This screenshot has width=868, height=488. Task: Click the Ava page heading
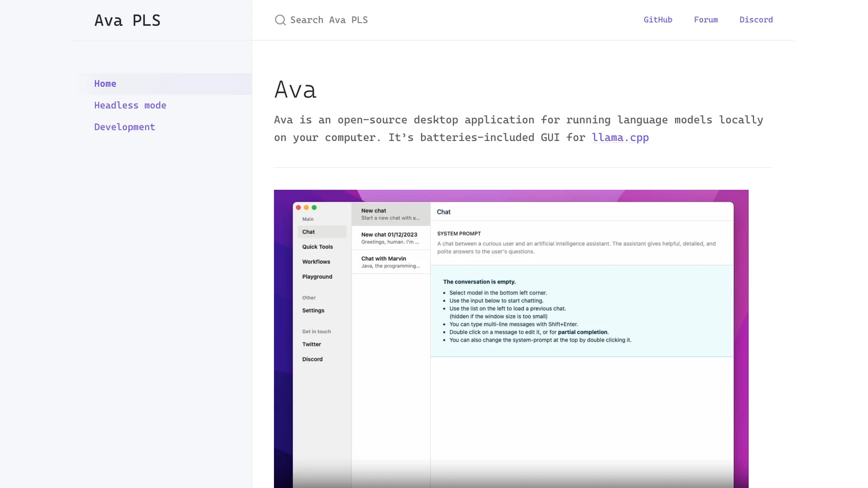point(295,89)
